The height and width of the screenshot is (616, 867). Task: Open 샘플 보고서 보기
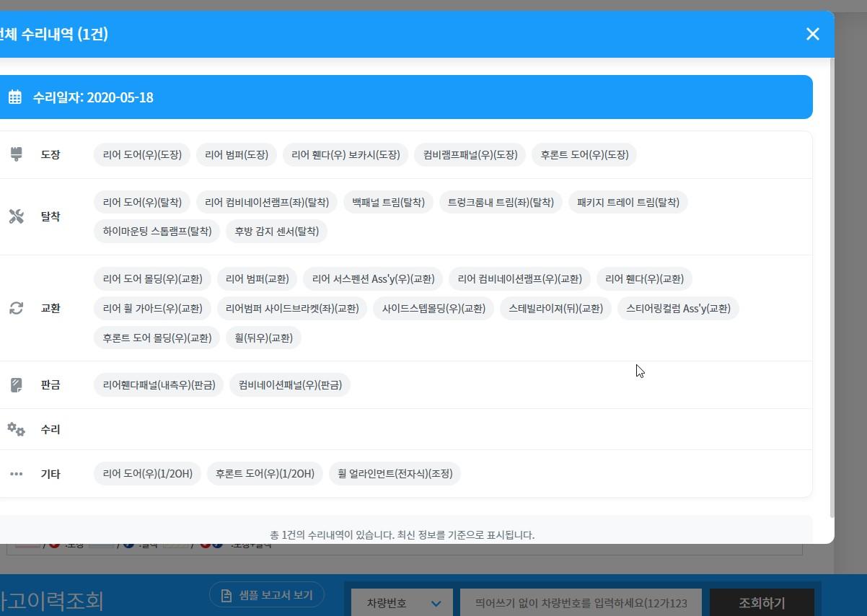pyautogui.click(x=267, y=595)
